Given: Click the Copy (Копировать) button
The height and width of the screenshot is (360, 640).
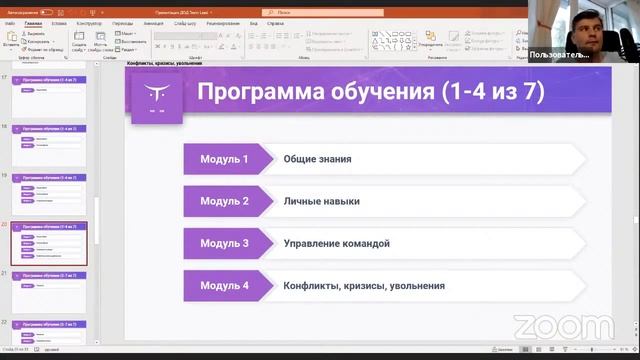Looking at the screenshot, I should pos(36,42).
